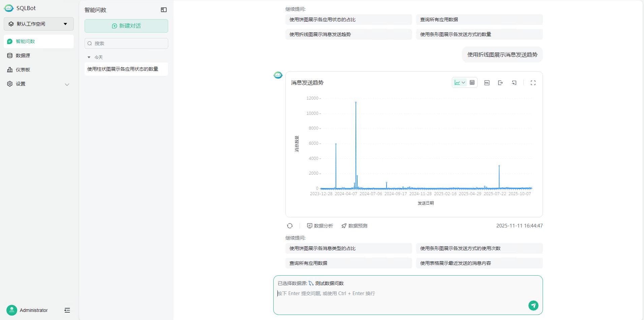Collapse the 智能问数 chat list panel

[164, 10]
